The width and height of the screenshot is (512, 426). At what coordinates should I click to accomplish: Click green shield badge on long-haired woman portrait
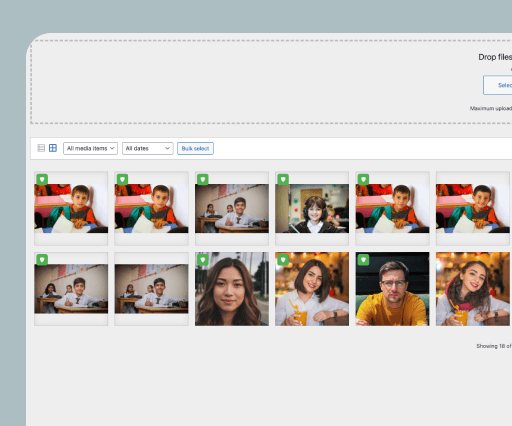(x=203, y=260)
